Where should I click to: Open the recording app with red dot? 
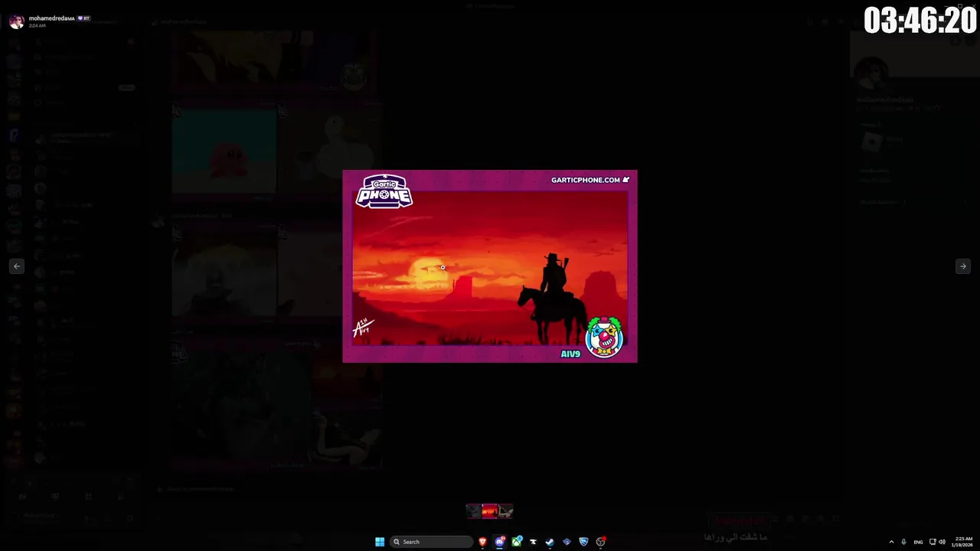(601, 542)
